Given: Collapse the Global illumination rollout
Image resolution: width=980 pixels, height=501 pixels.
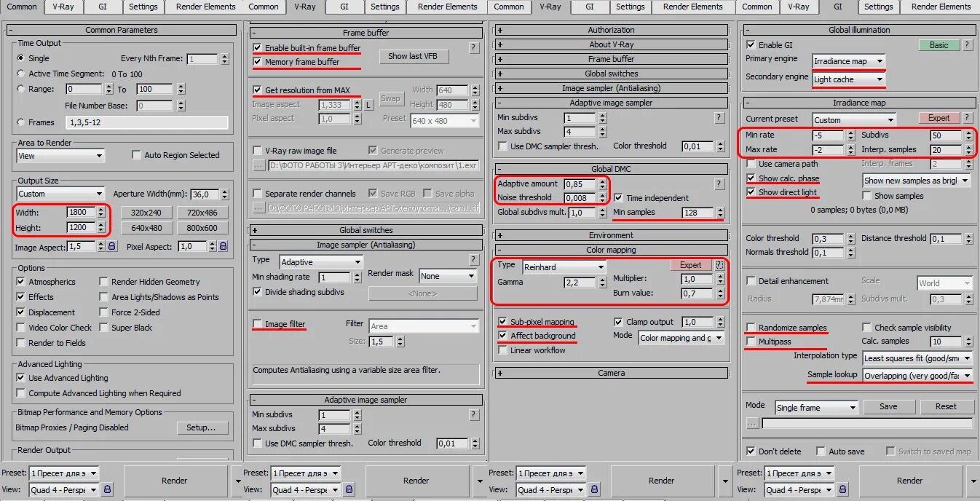Looking at the screenshot, I should (x=859, y=30).
